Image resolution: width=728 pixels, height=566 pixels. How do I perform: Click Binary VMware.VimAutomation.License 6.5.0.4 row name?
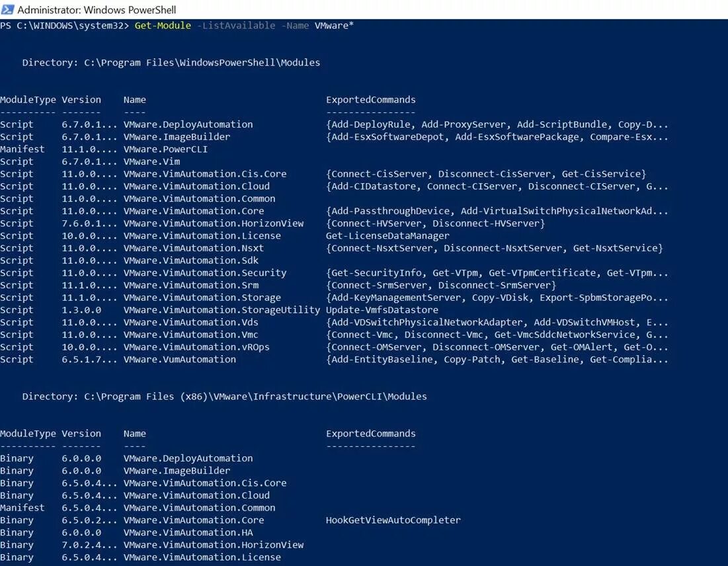tap(202, 557)
